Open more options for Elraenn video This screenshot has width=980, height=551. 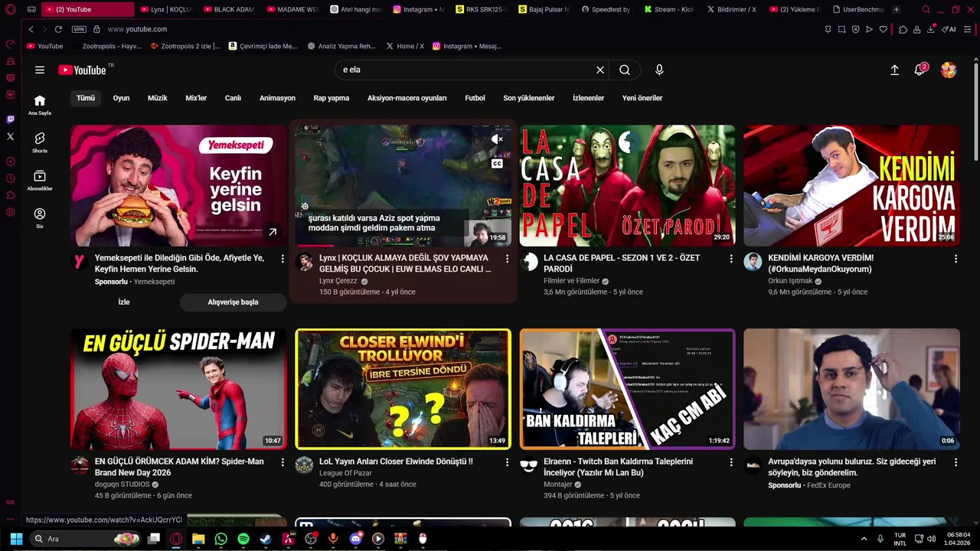[731, 462]
